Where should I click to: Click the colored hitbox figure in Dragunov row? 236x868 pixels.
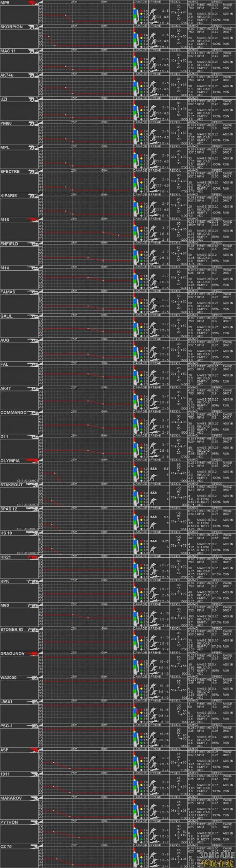click(x=136, y=665)
